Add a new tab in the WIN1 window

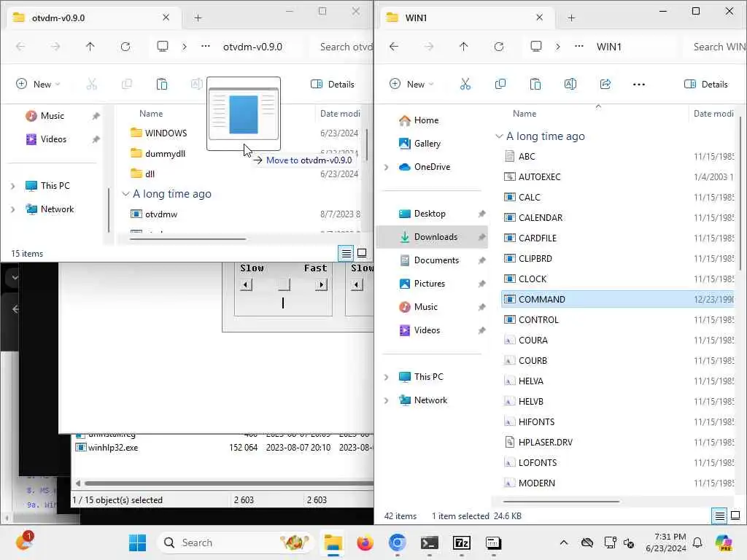point(571,17)
